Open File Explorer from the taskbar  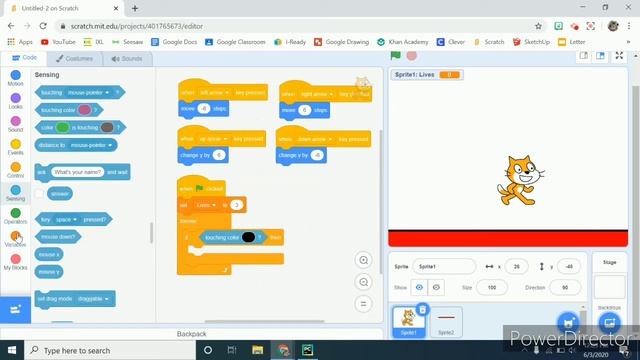tap(258, 350)
